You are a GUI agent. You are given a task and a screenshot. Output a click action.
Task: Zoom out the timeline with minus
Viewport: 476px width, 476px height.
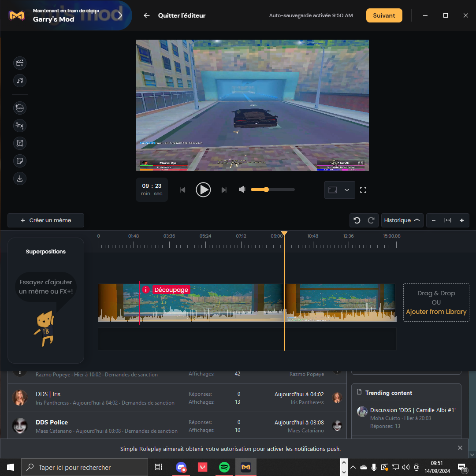coord(434,220)
